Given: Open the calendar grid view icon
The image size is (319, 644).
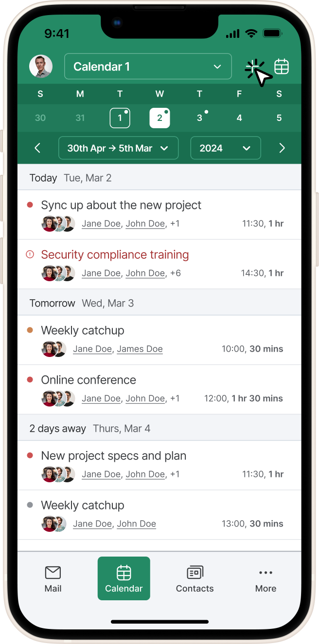Looking at the screenshot, I should click(282, 67).
